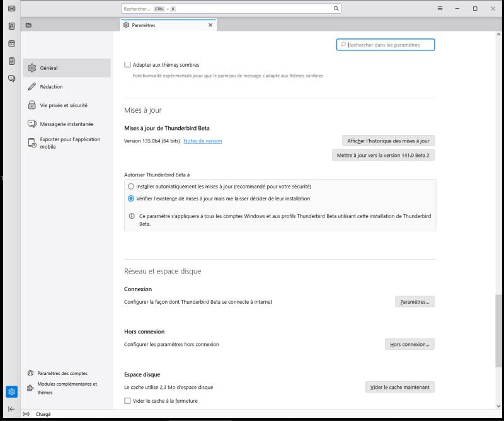Click the text Version 135.0b4 (64 bits)
The image size is (504, 421).
coord(152,141)
